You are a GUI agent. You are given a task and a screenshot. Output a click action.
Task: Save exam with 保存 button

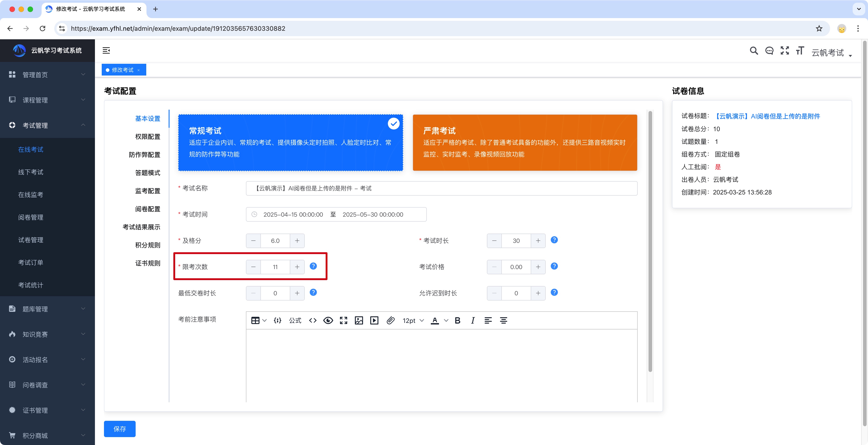click(x=120, y=429)
